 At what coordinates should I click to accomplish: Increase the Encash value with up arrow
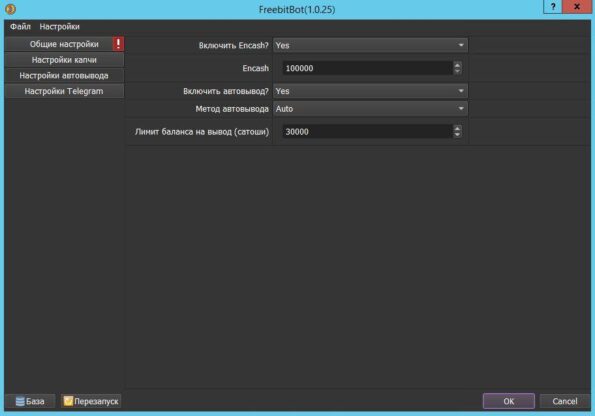[457, 65]
